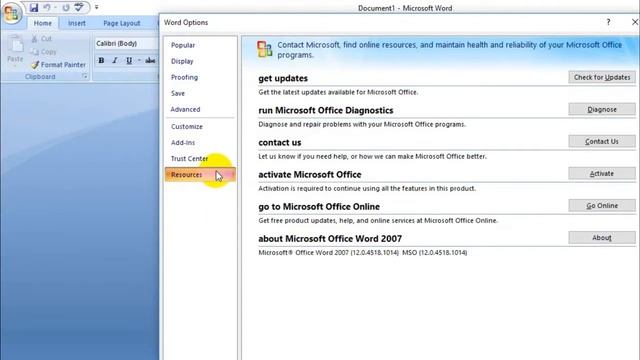Click the Office Button orb
Viewport: 640px width, 360px height.
coord(11,13)
